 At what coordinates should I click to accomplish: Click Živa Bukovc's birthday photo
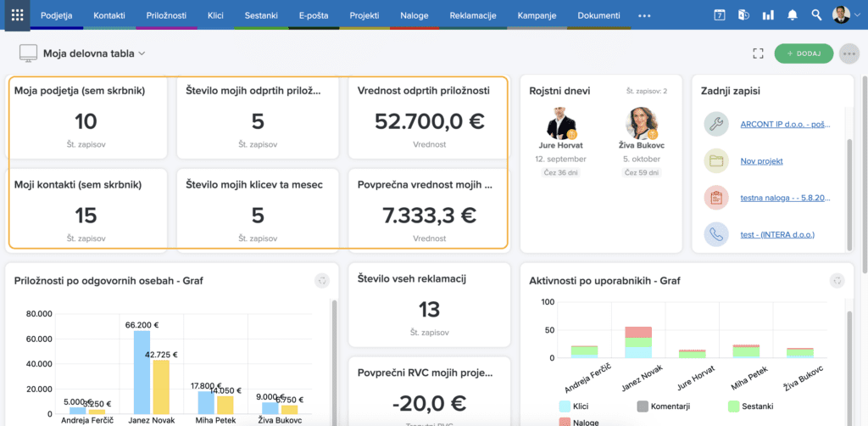[x=642, y=124]
